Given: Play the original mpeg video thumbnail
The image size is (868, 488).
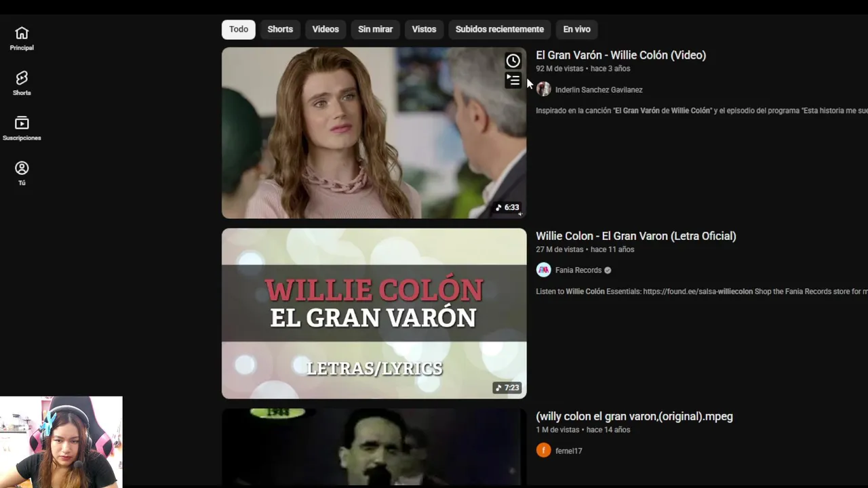Looking at the screenshot, I should [374, 446].
